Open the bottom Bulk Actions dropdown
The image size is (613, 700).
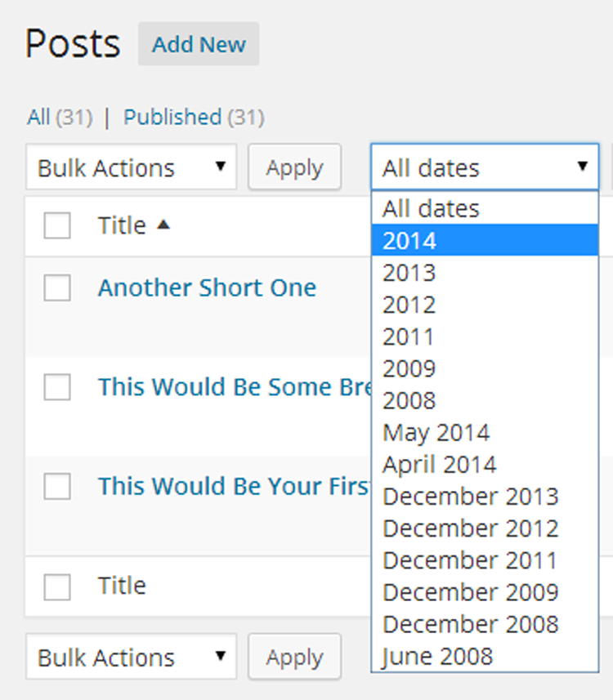coord(131,657)
